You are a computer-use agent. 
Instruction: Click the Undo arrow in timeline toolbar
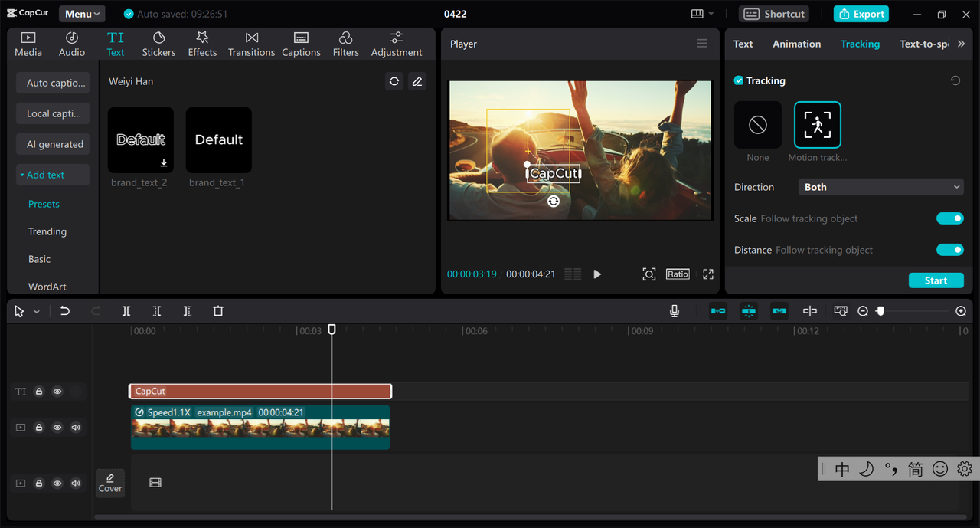tap(65, 311)
